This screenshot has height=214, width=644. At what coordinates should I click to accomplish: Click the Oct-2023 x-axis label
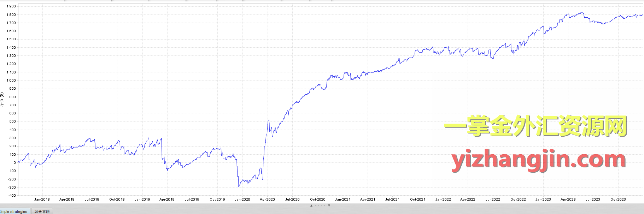point(618,200)
